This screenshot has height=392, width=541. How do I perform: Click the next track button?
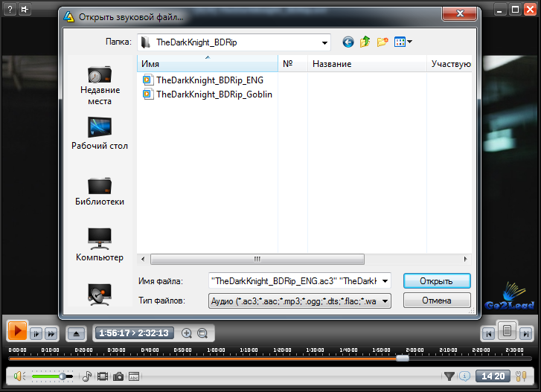click(525, 334)
